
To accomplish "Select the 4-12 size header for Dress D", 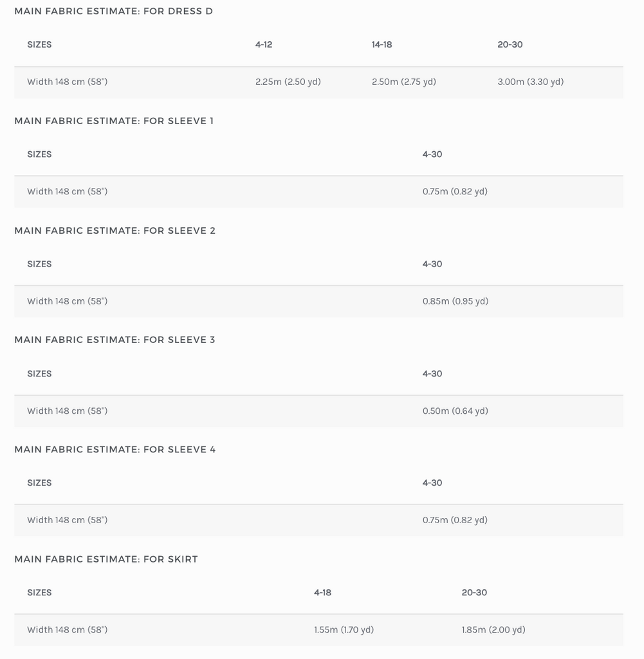I will pyautogui.click(x=264, y=44).
